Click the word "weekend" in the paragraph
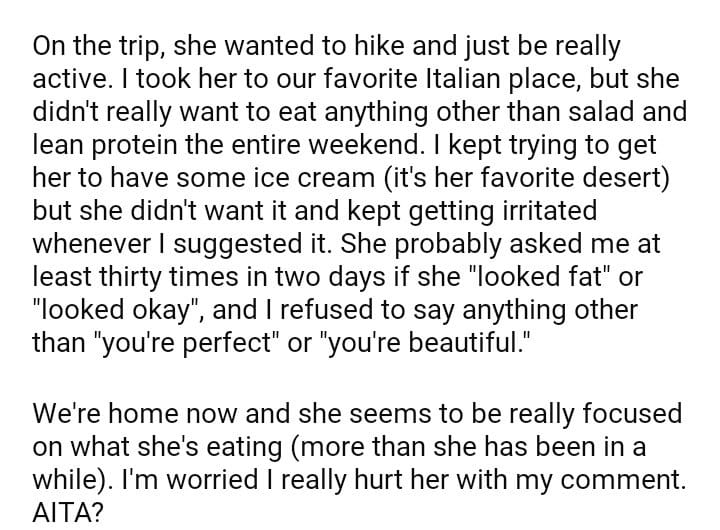 tap(361, 146)
